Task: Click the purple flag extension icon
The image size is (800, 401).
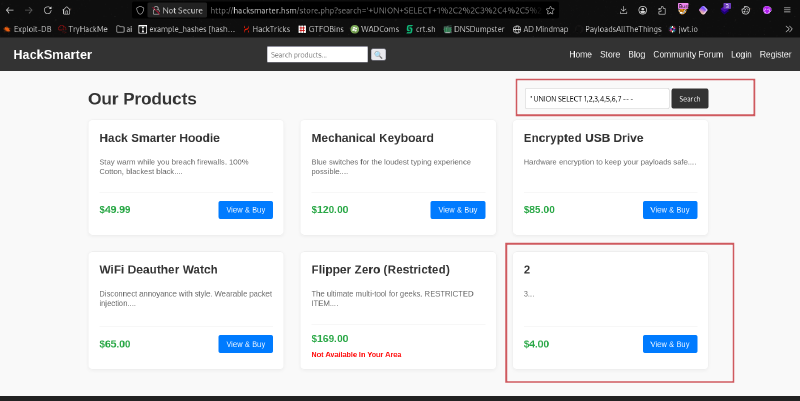Action: (x=725, y=9)
